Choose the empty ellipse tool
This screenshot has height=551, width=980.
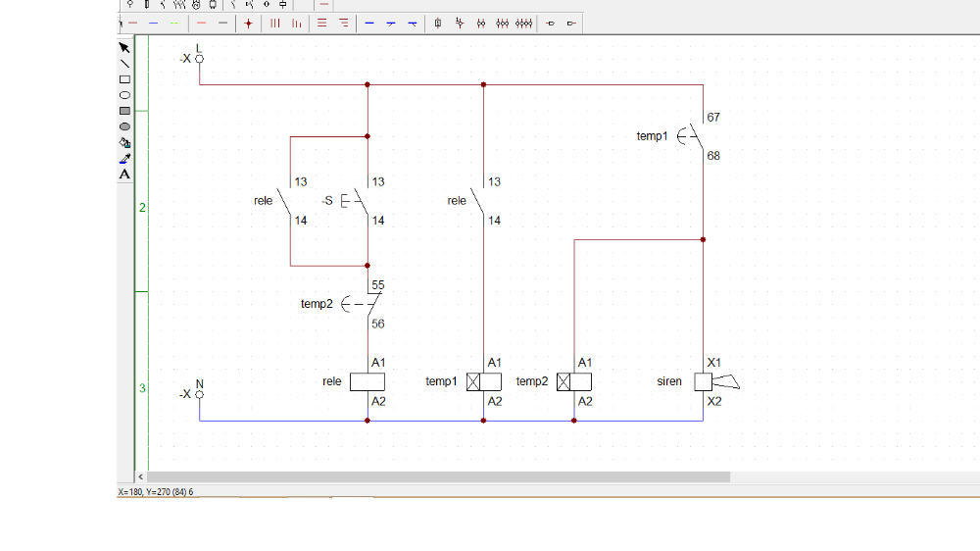[124, 95]
